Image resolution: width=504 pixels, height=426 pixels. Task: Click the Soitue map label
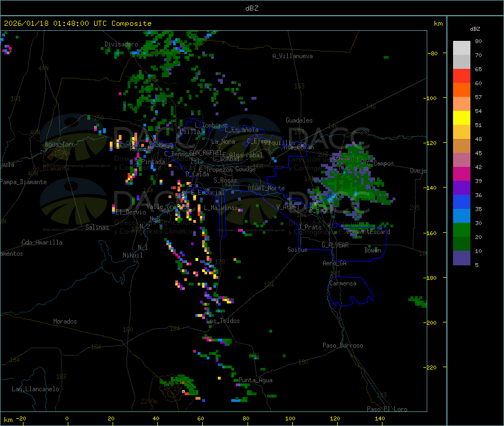(298, 250)
